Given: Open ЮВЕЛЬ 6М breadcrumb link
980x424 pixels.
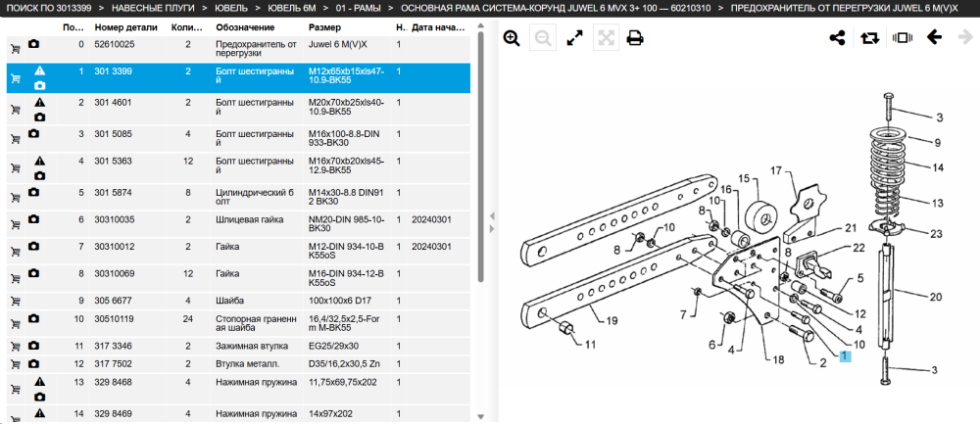Looking at the screenshot, I should pos(291,8).
